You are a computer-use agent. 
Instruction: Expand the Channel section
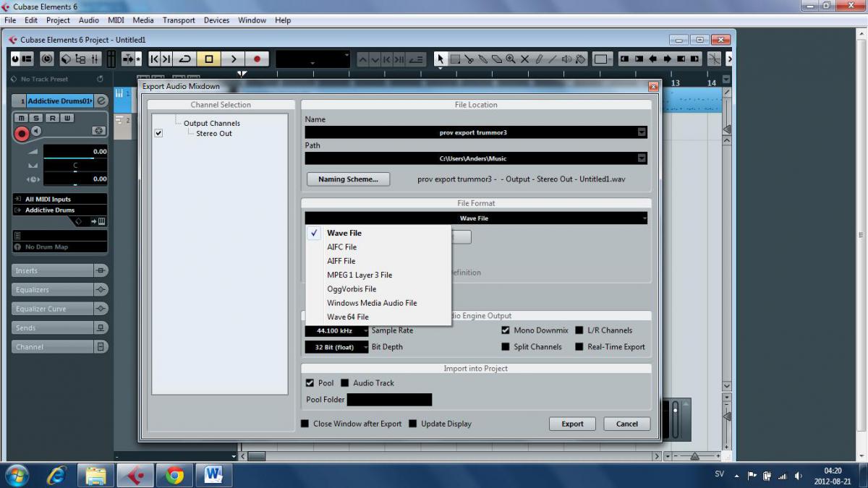[53, 347]
